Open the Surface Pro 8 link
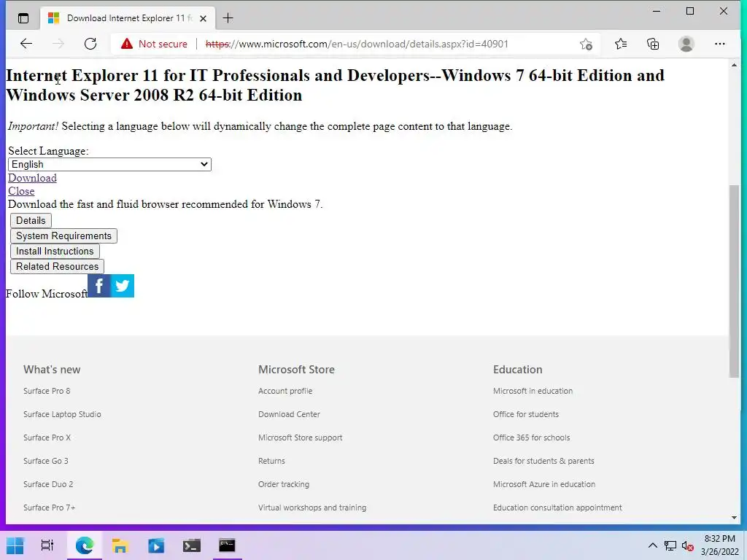 coord(47,391)
